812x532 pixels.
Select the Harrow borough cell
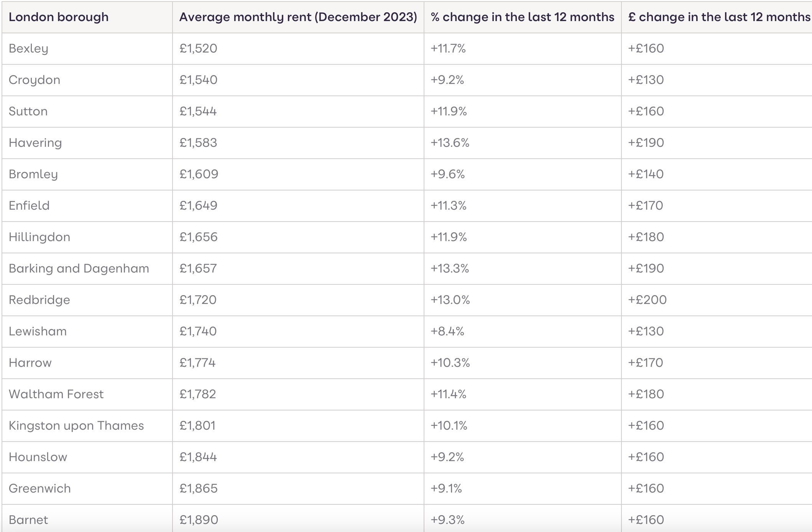[30, 363]
